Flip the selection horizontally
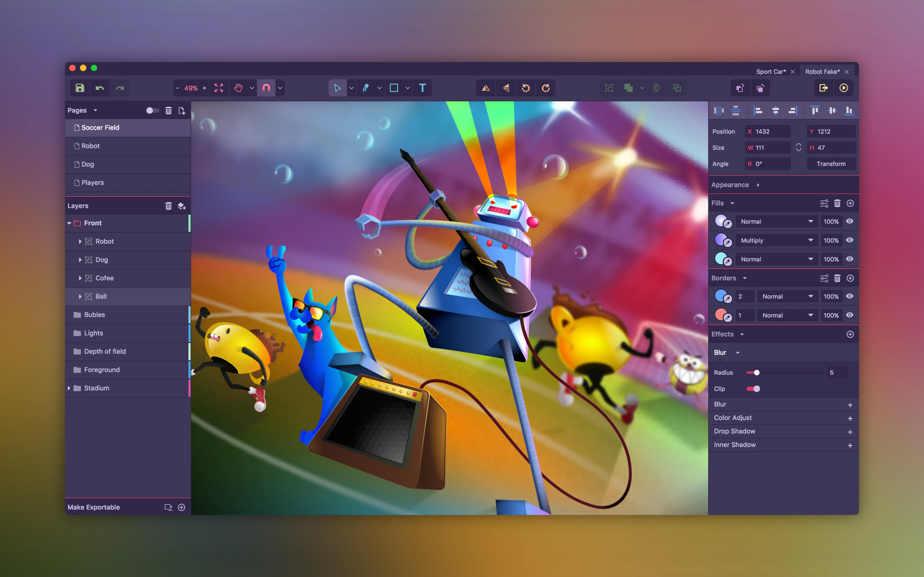The width and height of the screenshot is (924, 577). [x=486, y=88]
